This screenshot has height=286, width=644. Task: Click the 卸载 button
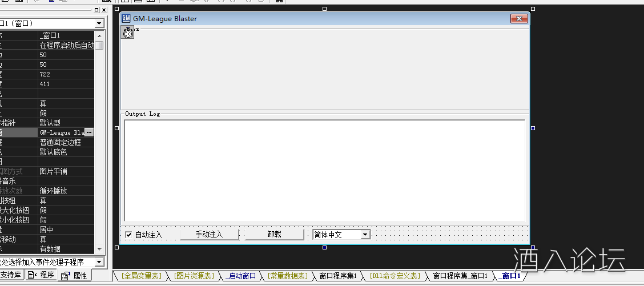275,234
